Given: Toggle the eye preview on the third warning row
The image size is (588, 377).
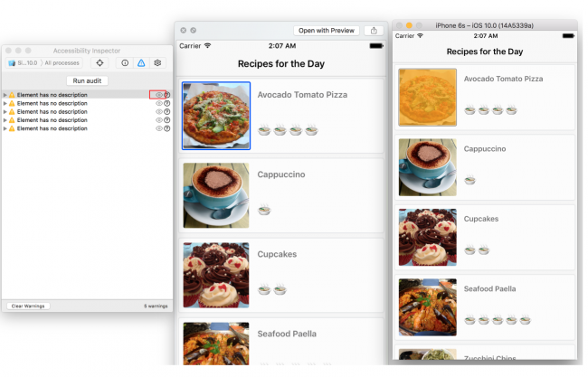Looking at the screenshot, I should click(159, 112).
